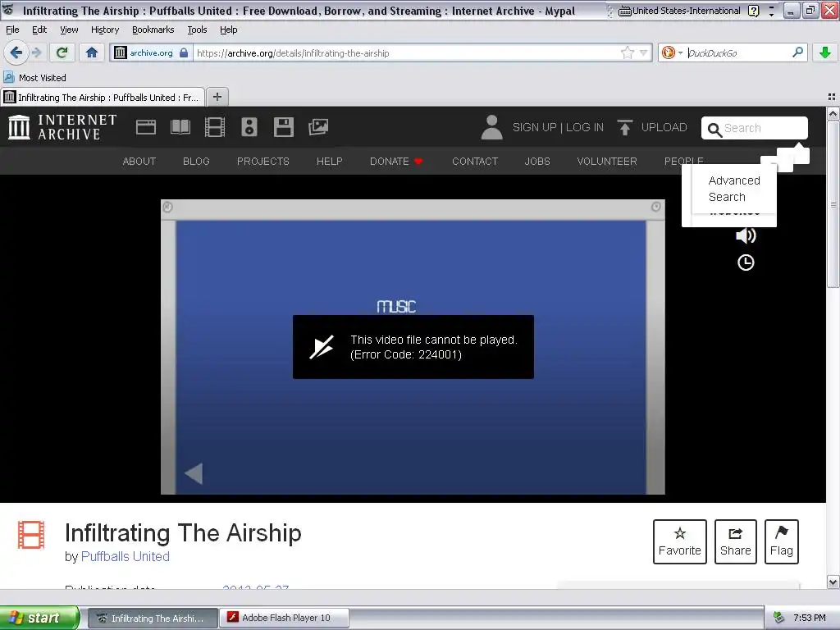
Task: Focus the Internet Archive Search field
Action: coord(755,128)
